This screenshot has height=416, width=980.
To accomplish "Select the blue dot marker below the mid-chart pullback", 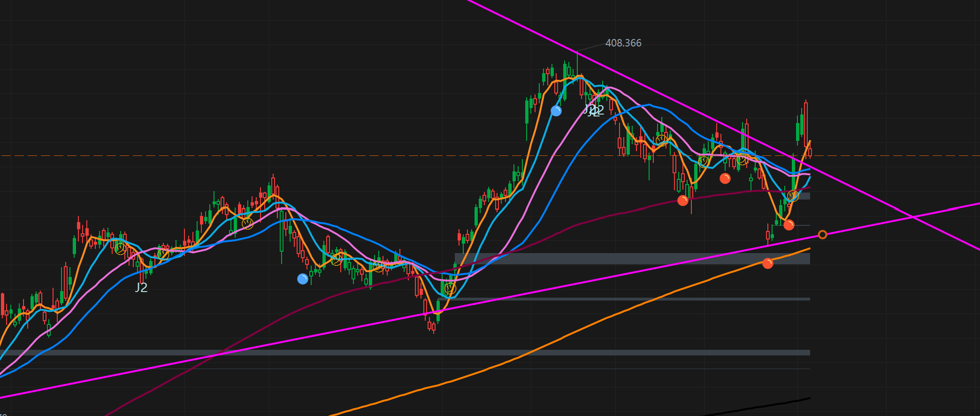I will 303,279.
